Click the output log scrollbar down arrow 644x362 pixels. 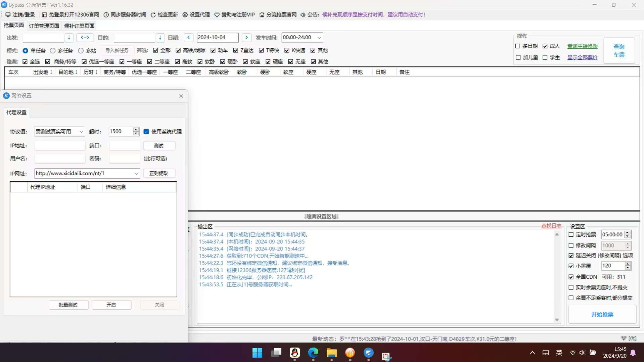click(557, 320)
